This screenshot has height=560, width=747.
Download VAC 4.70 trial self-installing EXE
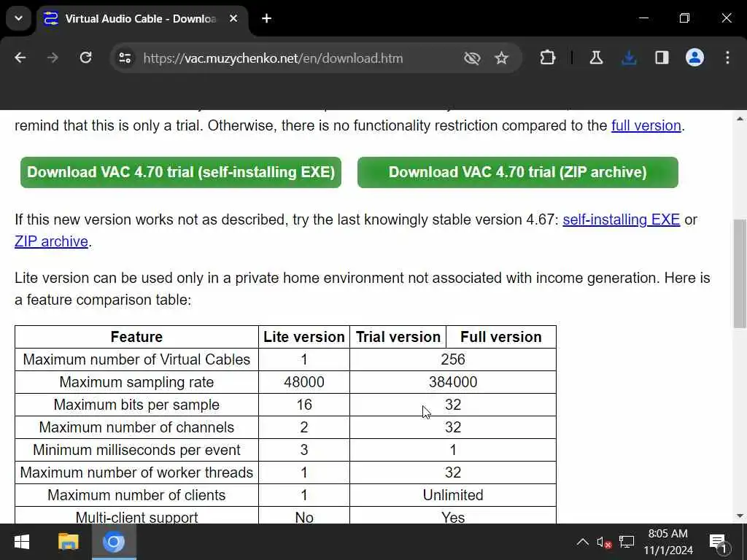[x=181, y=172]
